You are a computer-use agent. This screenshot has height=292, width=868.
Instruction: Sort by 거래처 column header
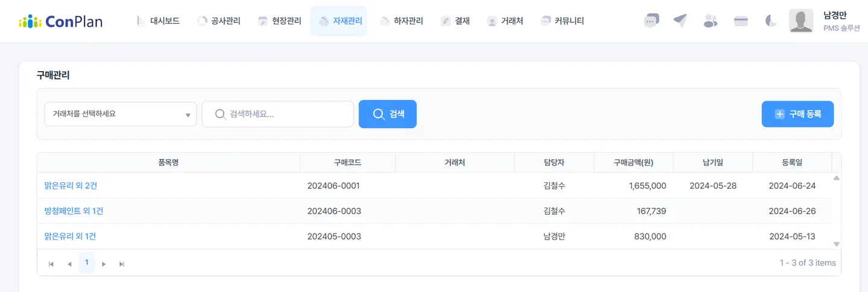coord(455,162)
